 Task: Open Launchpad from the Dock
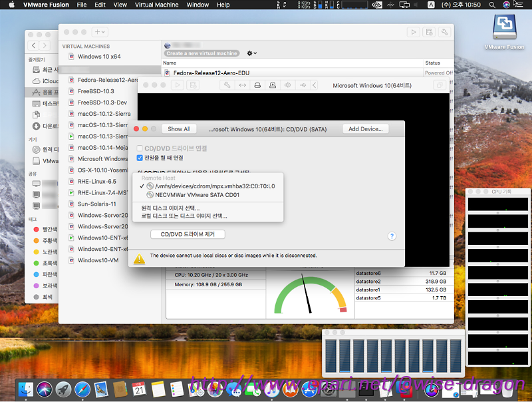(63, 389)
